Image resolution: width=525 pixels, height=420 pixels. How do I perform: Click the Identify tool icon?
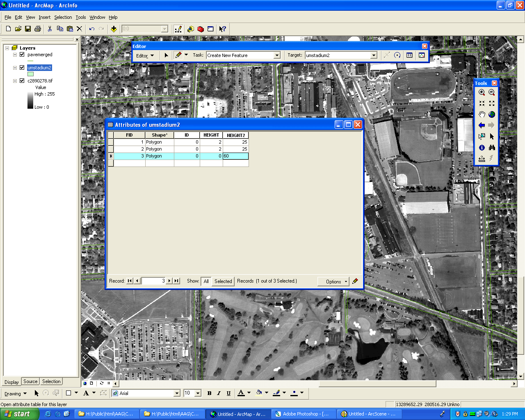pos(482,148)
